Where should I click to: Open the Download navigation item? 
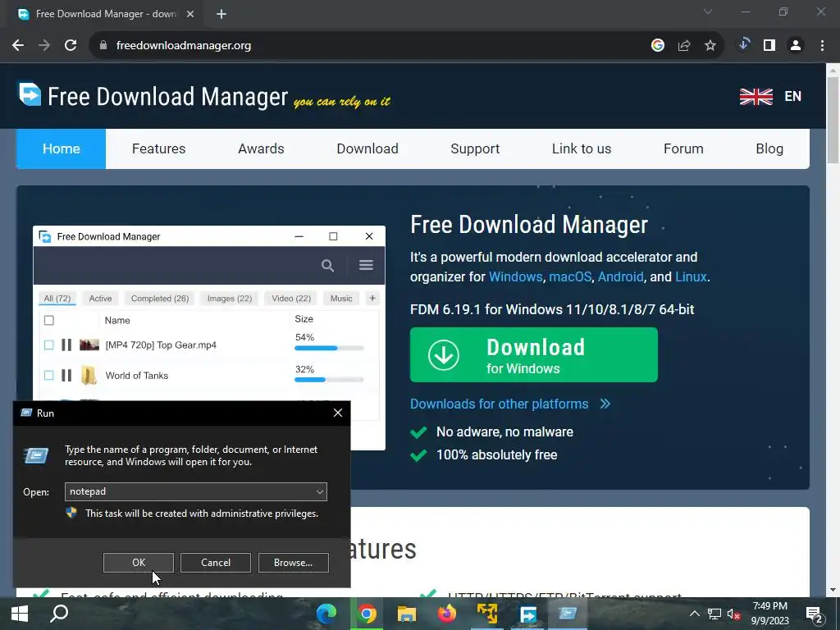(367, 149)
